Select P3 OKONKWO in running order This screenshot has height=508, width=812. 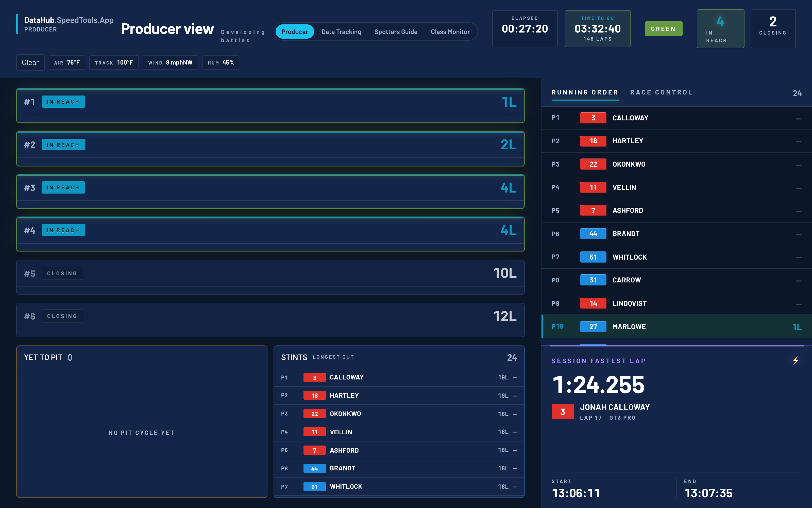(676, 164)
